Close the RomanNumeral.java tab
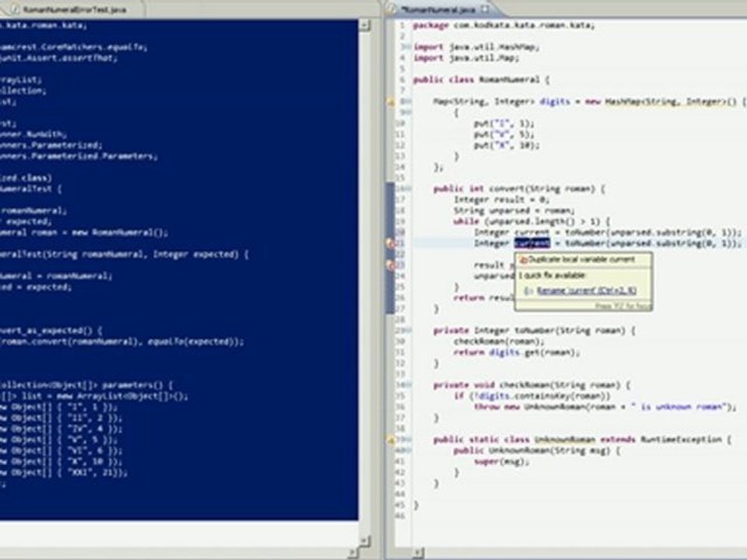Image resolution: width=747 pixels, height=560 pixels. [x=485, y=9]
